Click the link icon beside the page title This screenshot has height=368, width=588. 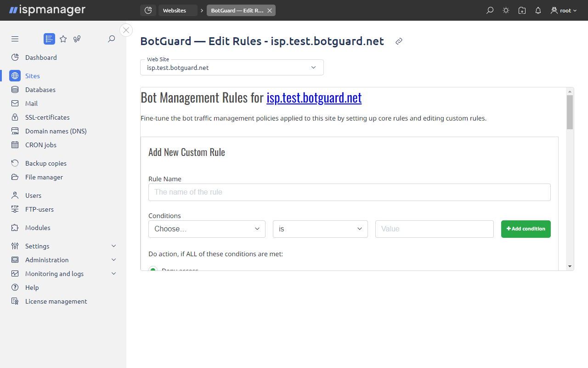(399, 41)
